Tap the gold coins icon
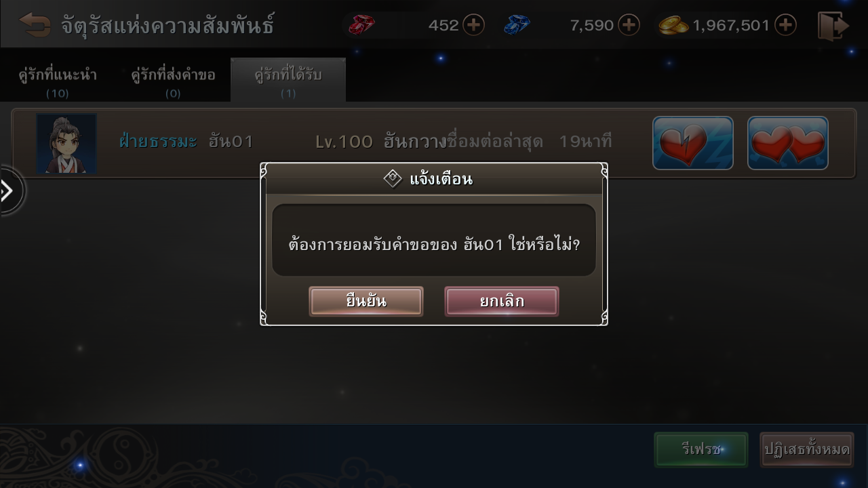The height and width of the screenshot is (488, 868). [x=673, y=26]
